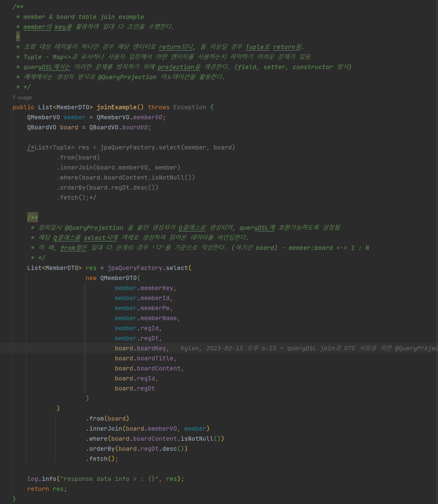Screen dimensions: 438x504
Task: Click desc() in the active orderBy clause
Action: 173,449
